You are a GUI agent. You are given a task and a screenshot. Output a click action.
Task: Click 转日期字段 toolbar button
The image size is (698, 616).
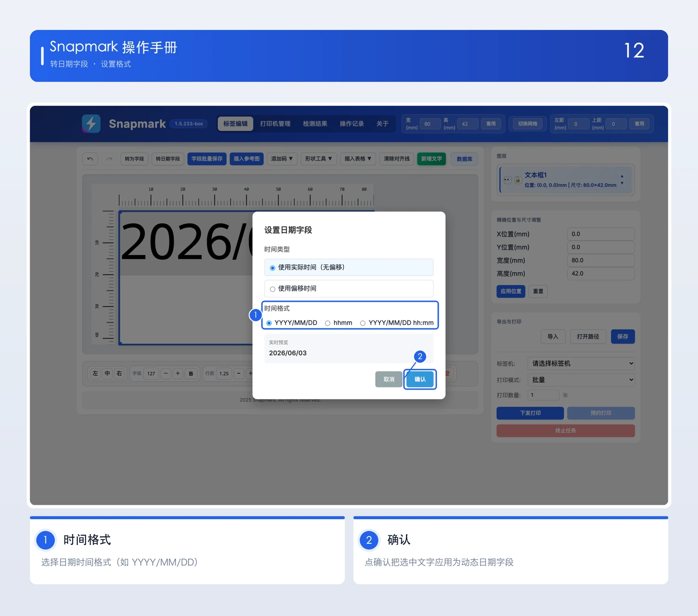coord(168,159)
